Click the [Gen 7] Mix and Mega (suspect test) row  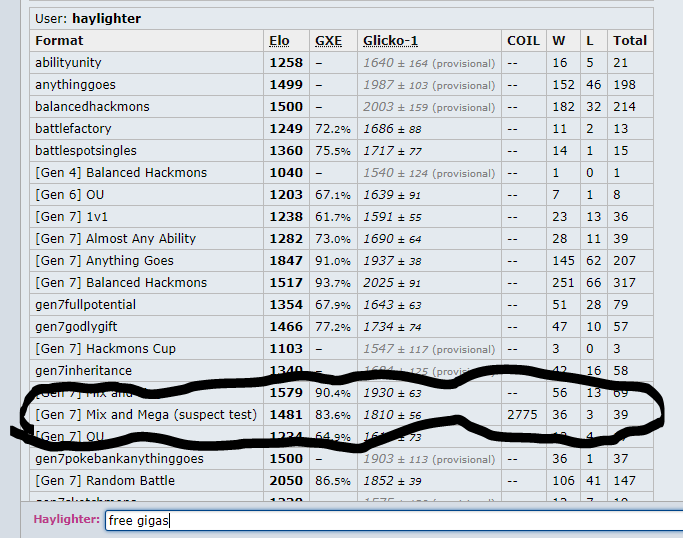pos(146,415)
